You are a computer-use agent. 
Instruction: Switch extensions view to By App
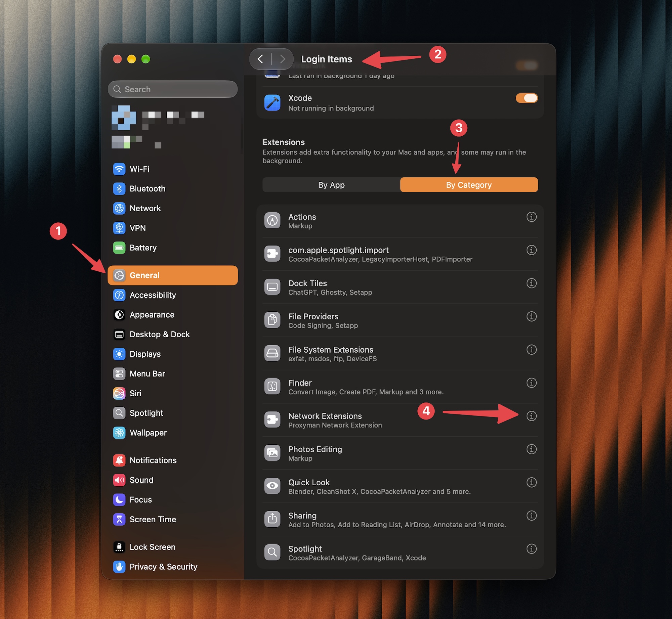(x=331, y=185)
